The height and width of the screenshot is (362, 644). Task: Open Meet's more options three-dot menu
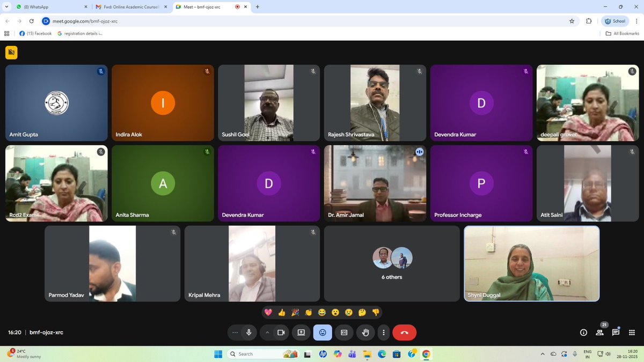click(384, 333)
